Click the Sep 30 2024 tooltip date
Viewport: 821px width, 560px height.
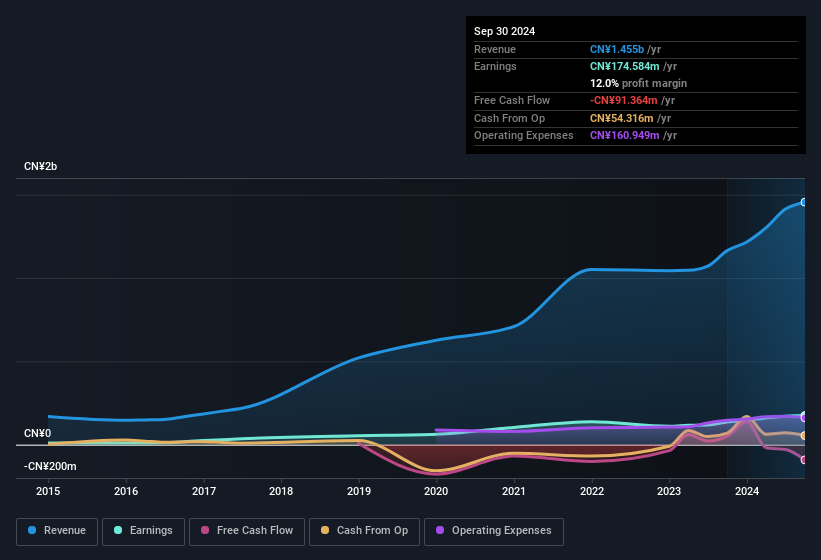point(504,31)
